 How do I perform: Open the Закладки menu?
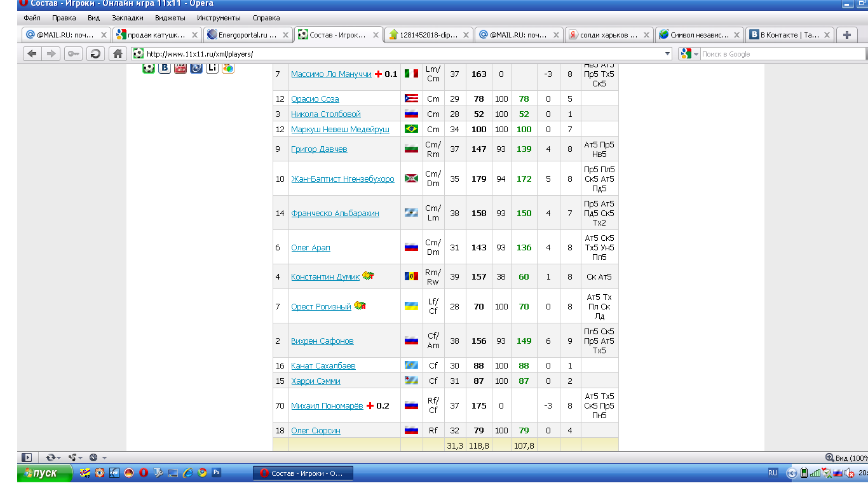127,18
